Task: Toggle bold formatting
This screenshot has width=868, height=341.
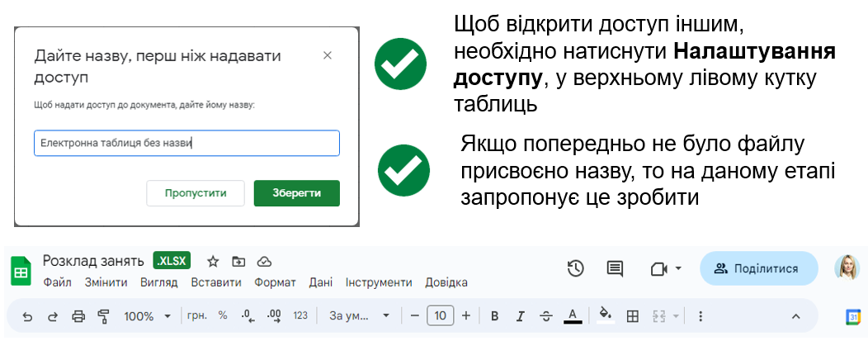Action: click(495, 316)
